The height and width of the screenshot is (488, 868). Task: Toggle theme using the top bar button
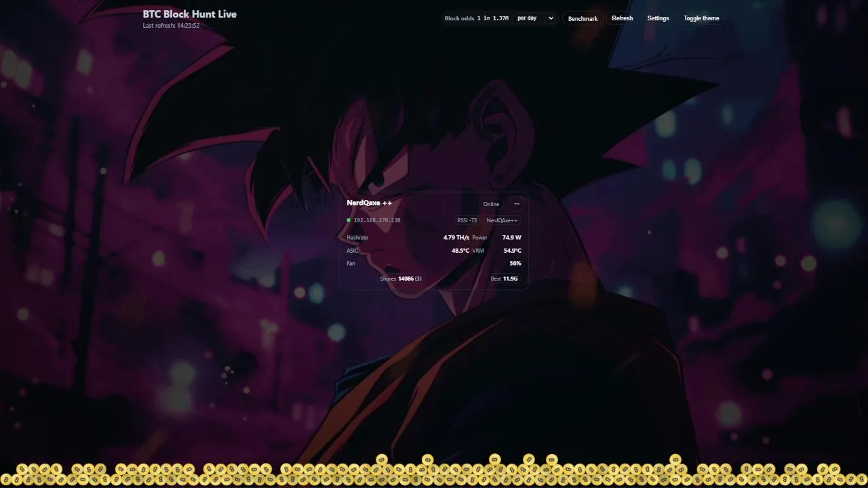tap(701, 18)
